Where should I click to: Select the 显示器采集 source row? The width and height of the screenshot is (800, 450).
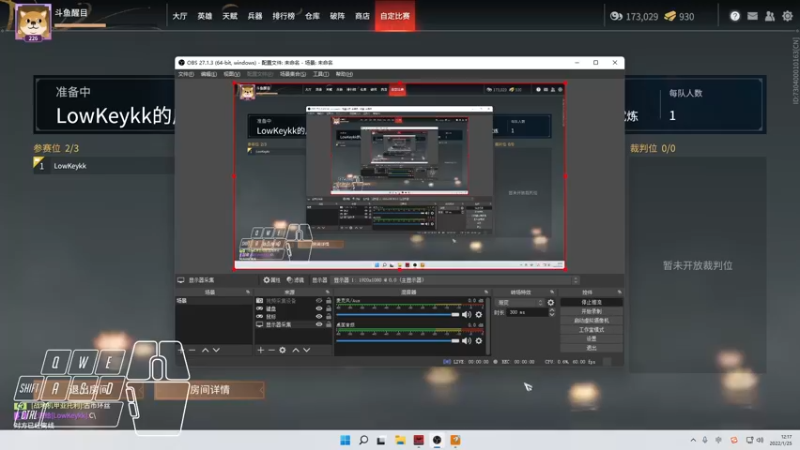click(293, 324)
